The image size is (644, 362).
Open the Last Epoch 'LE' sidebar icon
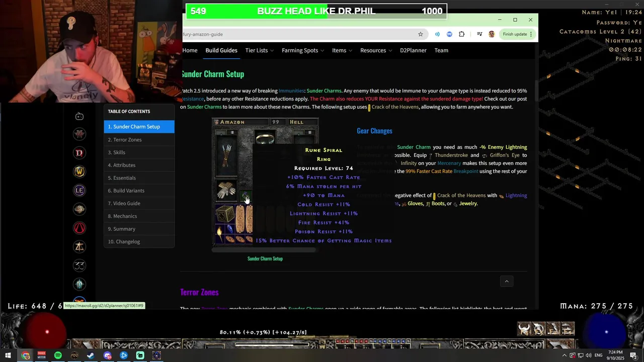[x=79, y=190]
